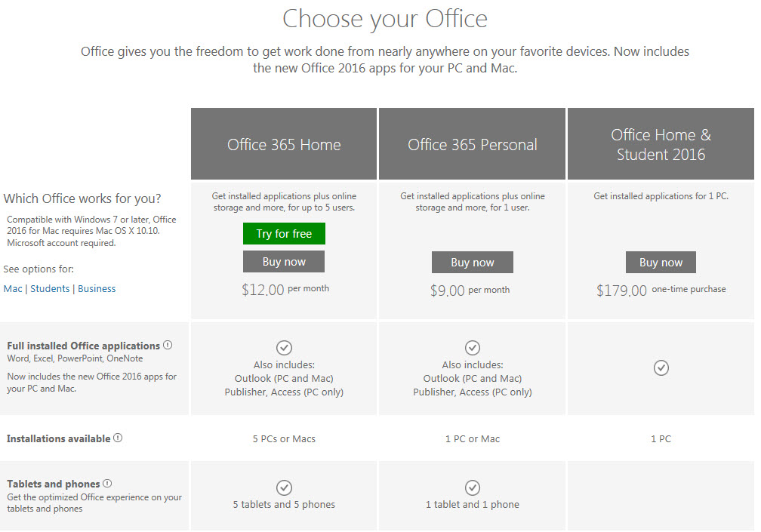Image resolution: width=761 pixels, height=532 pixels.
Task: Click the Which Office works for you? heading
Action: [82, 198]
